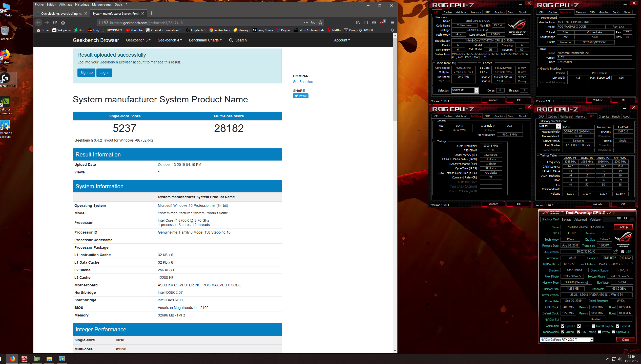This screenshot has width=641, height=364.
Task: Toggle DirectCompute checkbox in GPU-Z
Action: click(593, 326)
